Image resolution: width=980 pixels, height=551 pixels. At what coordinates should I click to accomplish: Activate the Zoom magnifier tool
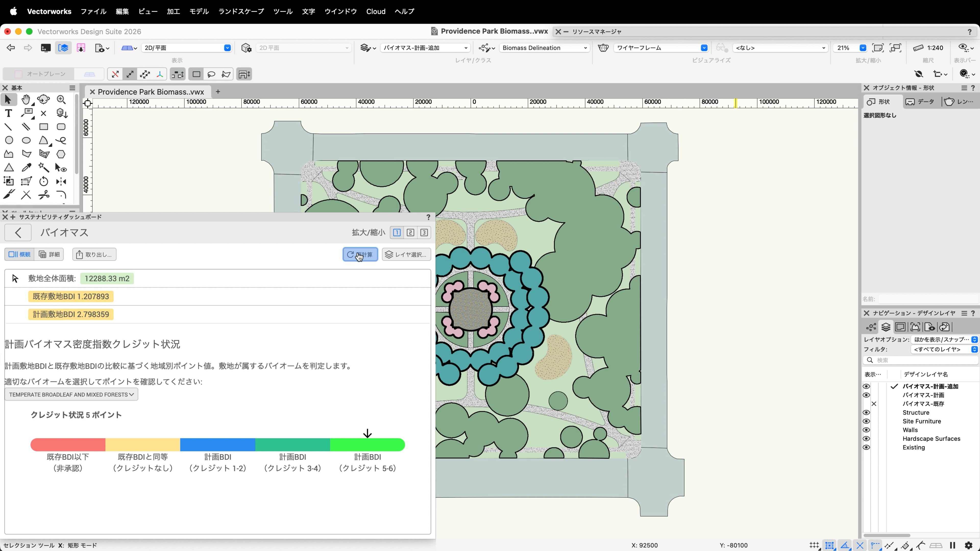61,100
